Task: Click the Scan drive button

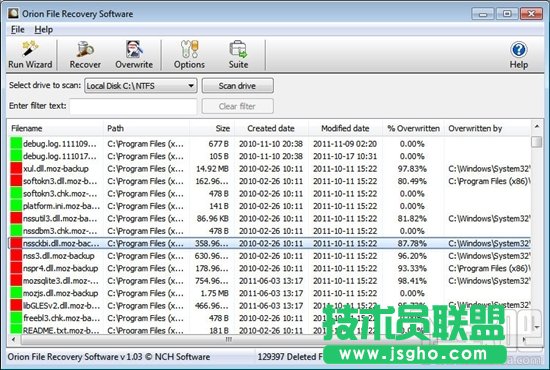Action: 237,86
